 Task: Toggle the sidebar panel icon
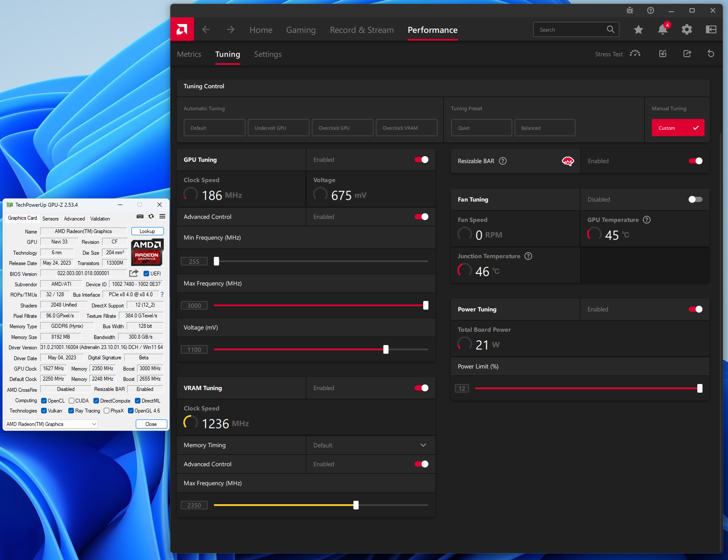pyautogui.click(x=711, y=29)
